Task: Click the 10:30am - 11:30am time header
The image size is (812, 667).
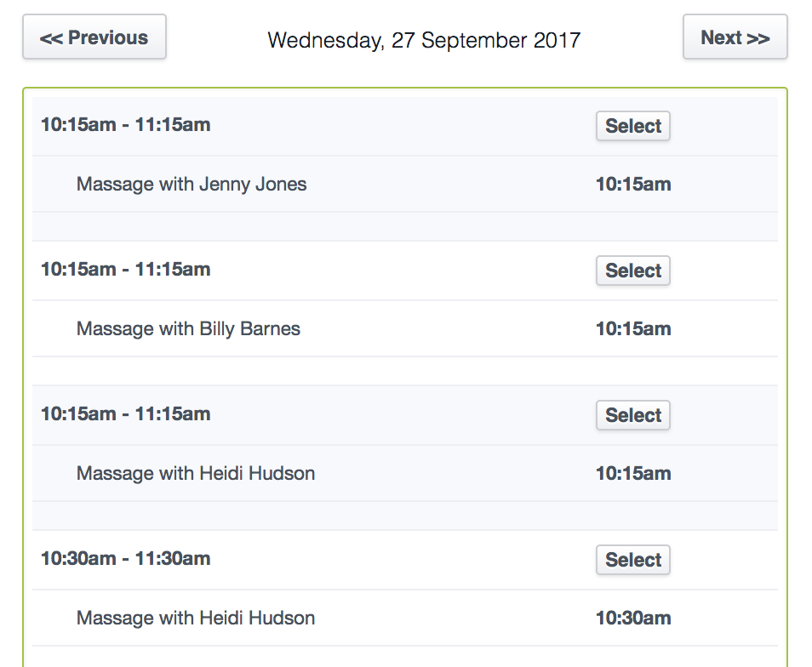Action: [x=126, y=559]
